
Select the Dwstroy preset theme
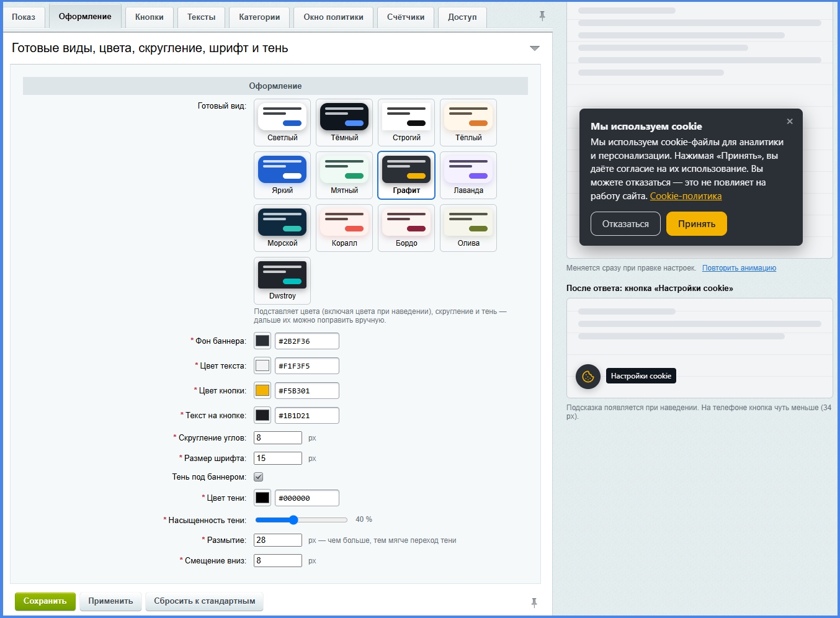point(282,280)
